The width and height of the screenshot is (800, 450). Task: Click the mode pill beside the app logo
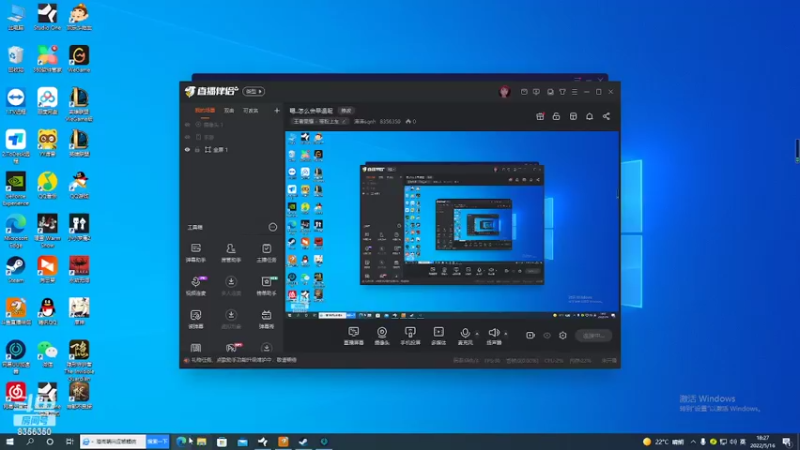click(x=254, y=91)
